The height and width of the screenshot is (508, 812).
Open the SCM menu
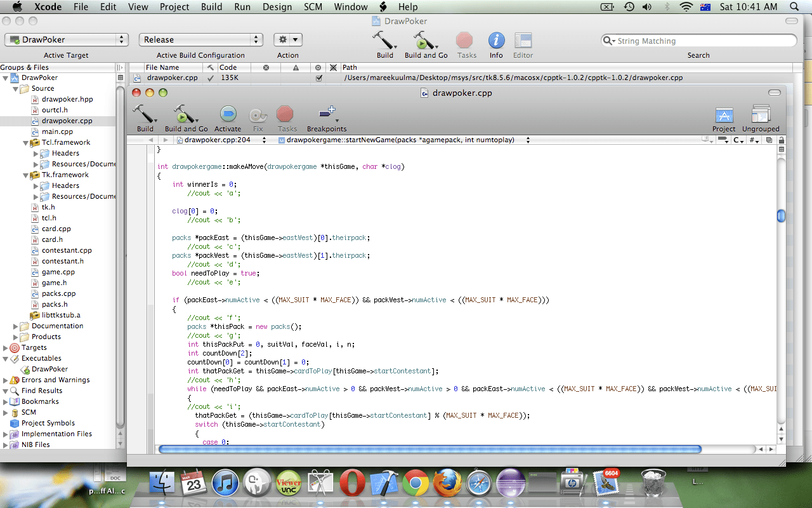click(x=312, y=7)
